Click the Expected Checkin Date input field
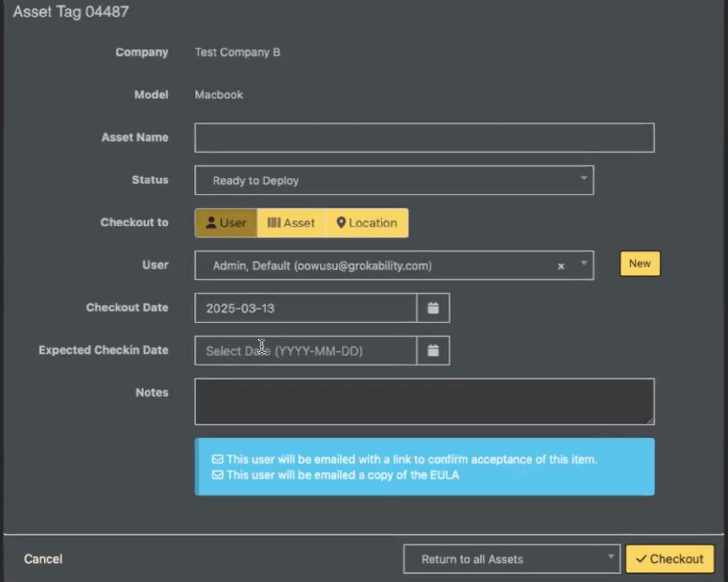 point(306,350)
